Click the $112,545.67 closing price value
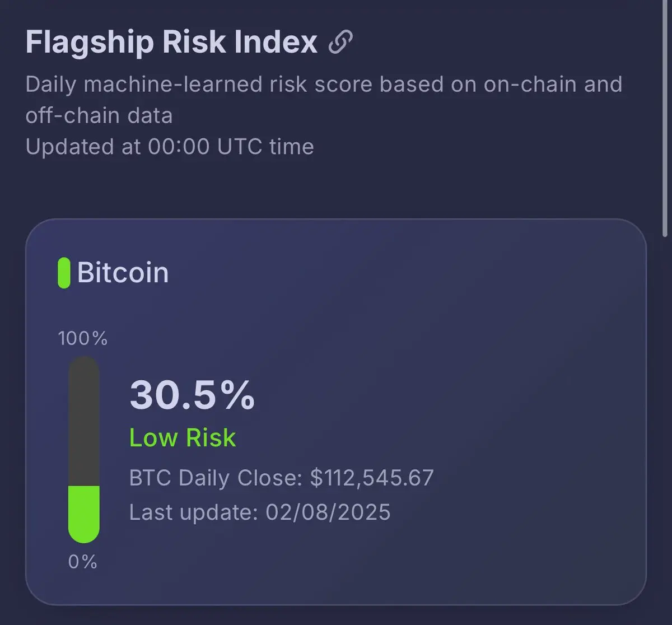This screenshot has height=625, width=672. [372, 478]
